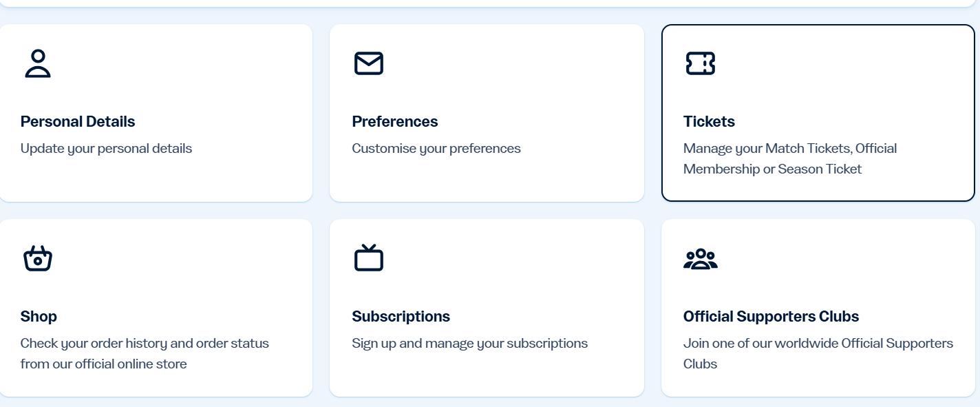The image size is (980, 407).
Task: Click "Update your personal details" text
Action: 106,149
